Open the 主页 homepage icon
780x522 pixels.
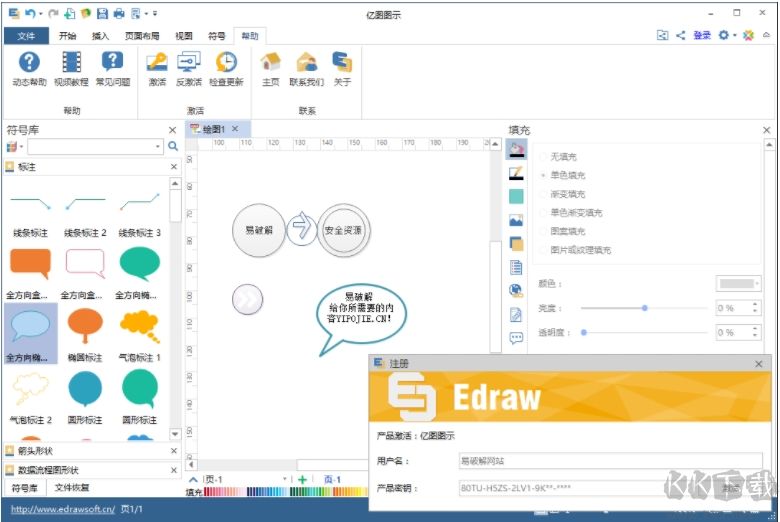pyautogui.click(x=271, y=69)
